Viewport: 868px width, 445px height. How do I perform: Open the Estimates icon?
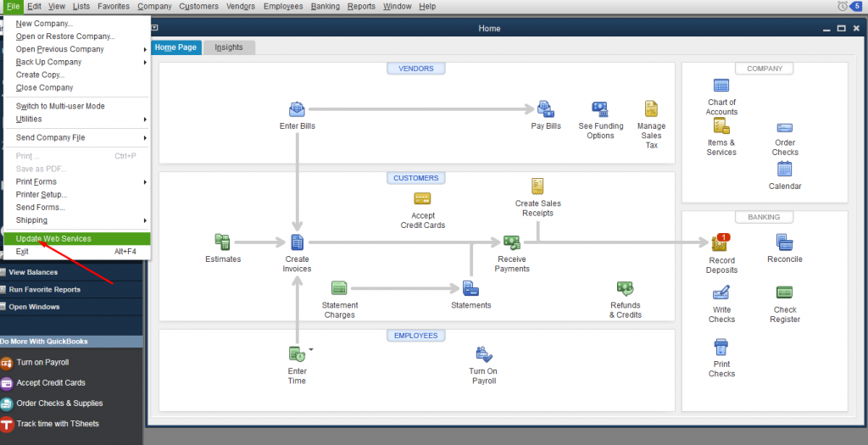coord(223,242)
